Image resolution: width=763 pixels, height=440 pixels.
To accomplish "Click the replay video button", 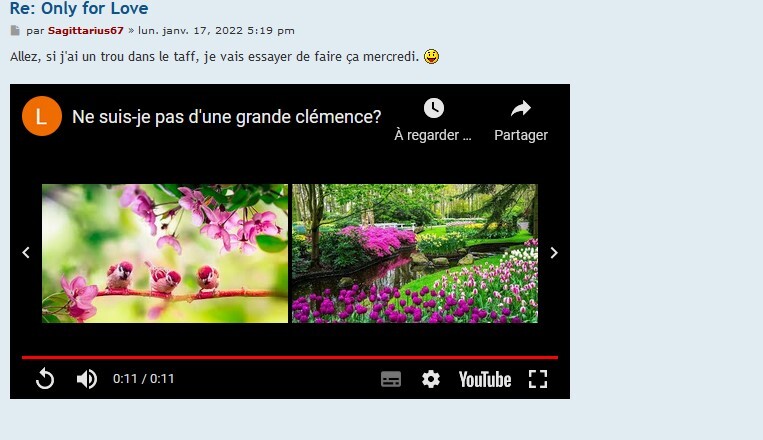I will point(45,379).
